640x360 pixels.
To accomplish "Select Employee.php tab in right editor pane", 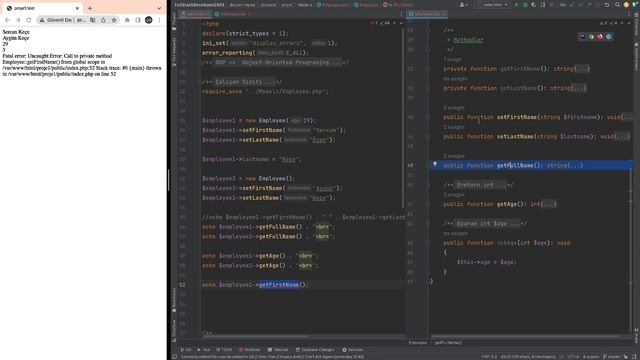I will click(x=427, y=14).
